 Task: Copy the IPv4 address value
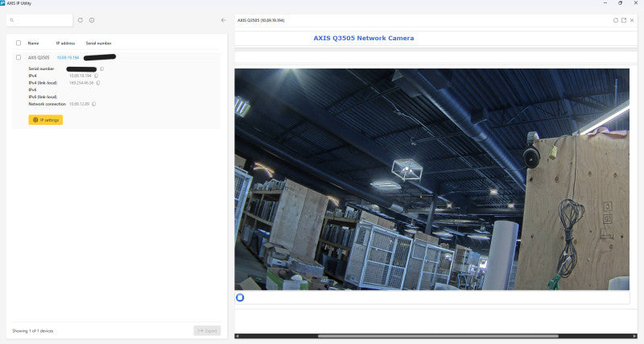pos(97,76)
